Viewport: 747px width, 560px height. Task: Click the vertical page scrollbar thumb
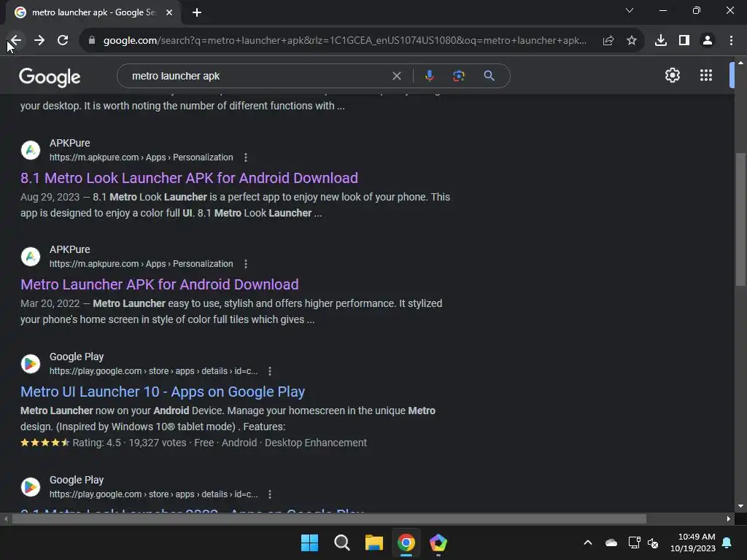(x=740, y=219)
